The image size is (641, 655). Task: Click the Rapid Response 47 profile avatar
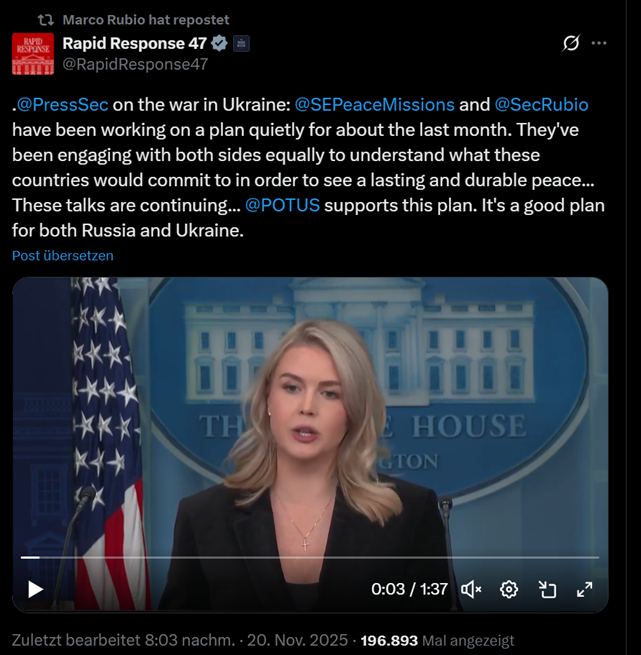click(33, 54)
